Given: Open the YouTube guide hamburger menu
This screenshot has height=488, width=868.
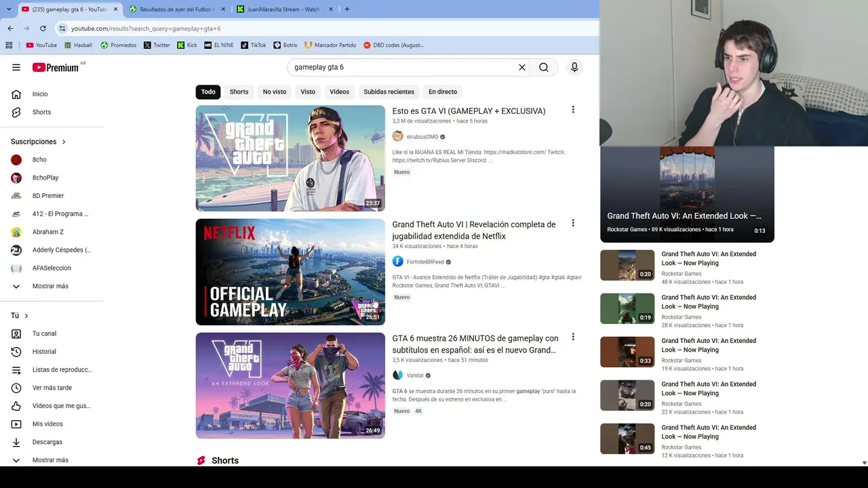Looking at the screenshot, I should 16,67.
